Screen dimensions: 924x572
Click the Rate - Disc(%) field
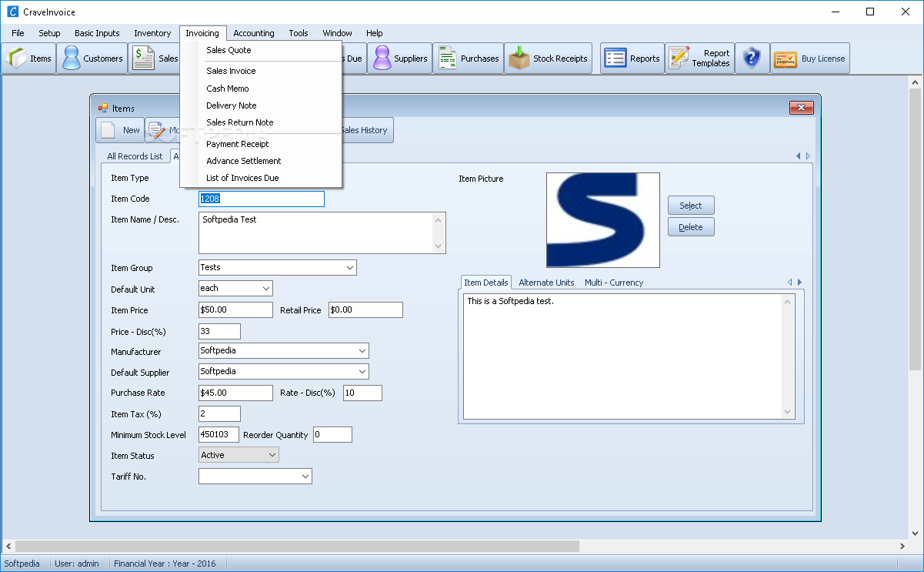[362, 393]
